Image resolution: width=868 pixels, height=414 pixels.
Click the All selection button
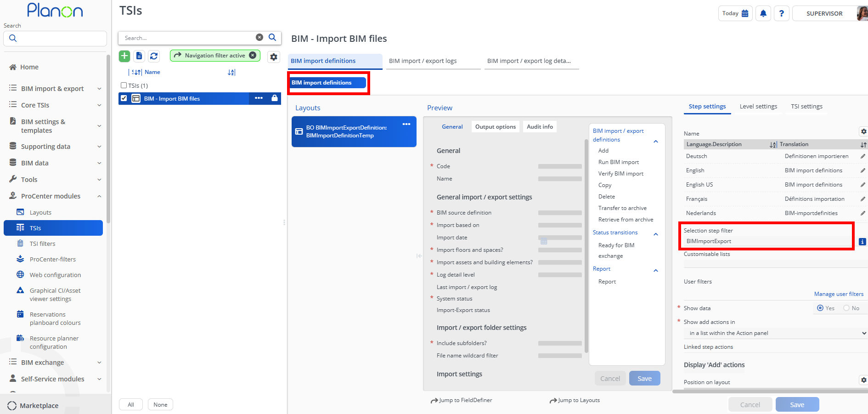pos(131,404)
